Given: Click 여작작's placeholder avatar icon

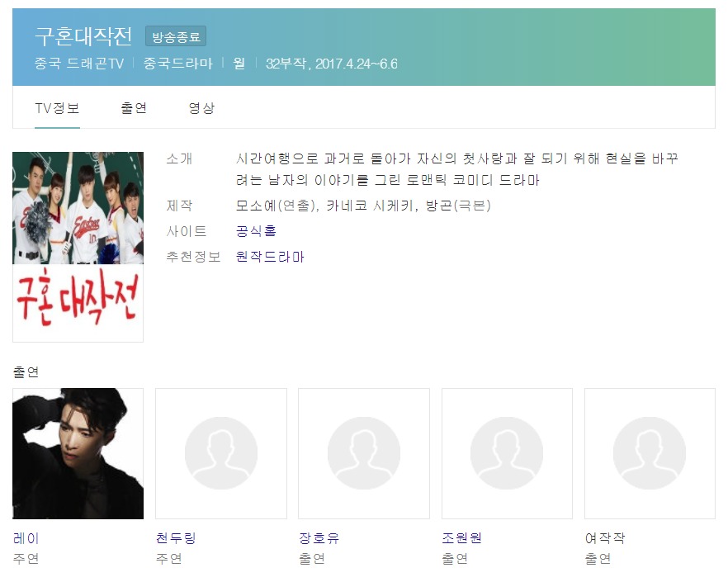Looking at the screenshot, I should [650, 453].
